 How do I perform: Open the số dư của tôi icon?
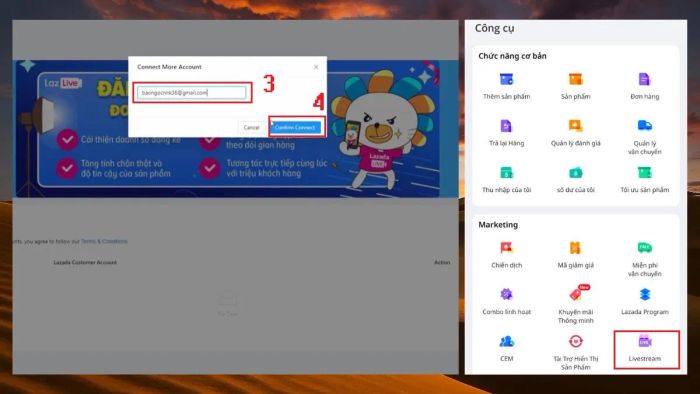click(575, 173)
